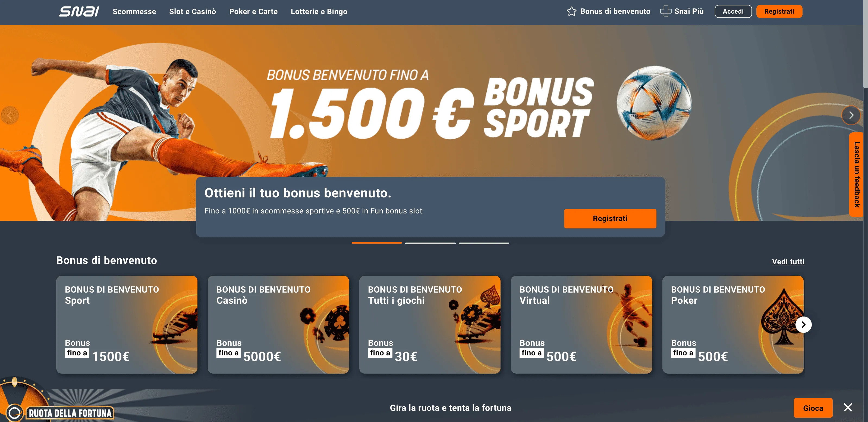Screen dimensions: 868x422
Task: Open the Lascia un feedback side tab
Action: pos(856,174)
